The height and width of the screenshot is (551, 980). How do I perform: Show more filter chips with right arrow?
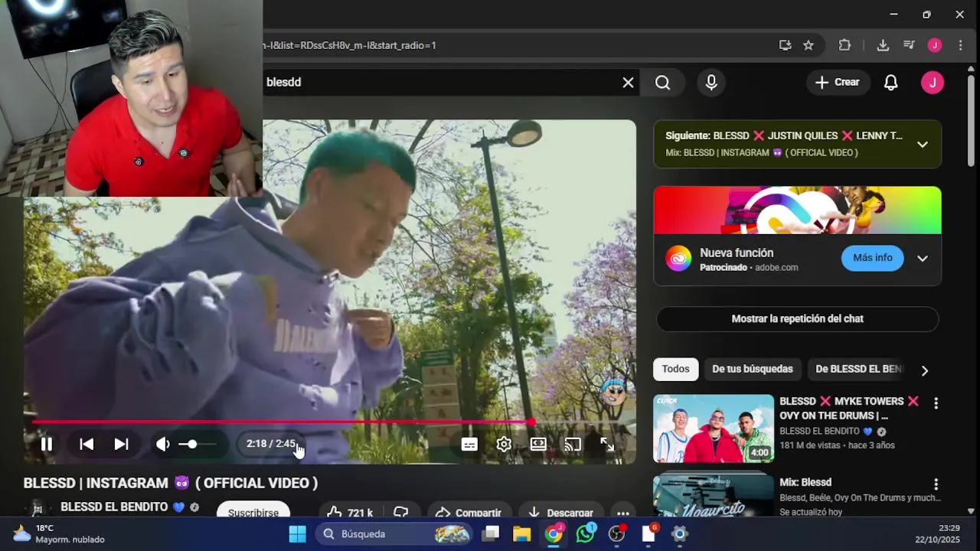point(924,370)
